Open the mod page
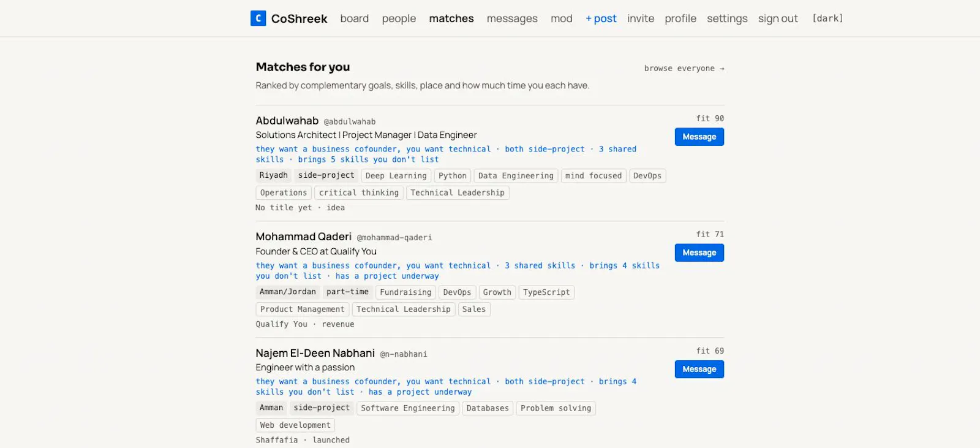Screen dimensions: 980x448 click(562, 18)
